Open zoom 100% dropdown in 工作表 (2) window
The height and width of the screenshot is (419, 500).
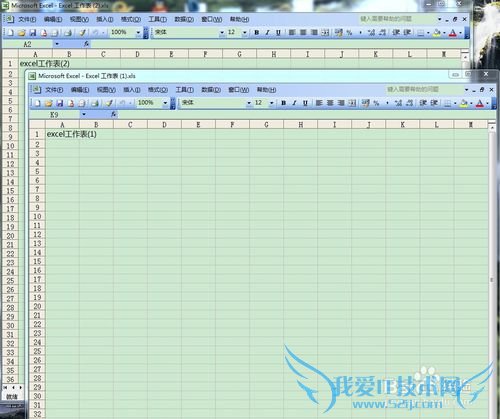tap(138, 32)
